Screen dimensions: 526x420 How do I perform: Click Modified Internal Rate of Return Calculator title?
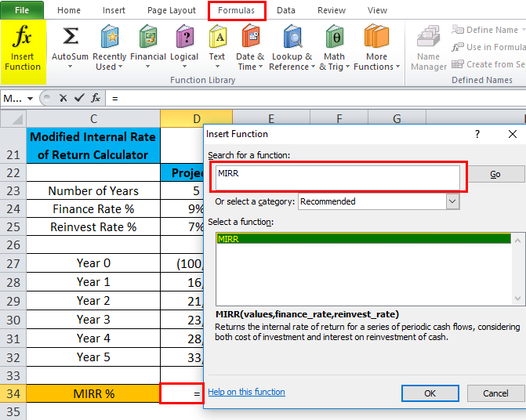point(93,146)
